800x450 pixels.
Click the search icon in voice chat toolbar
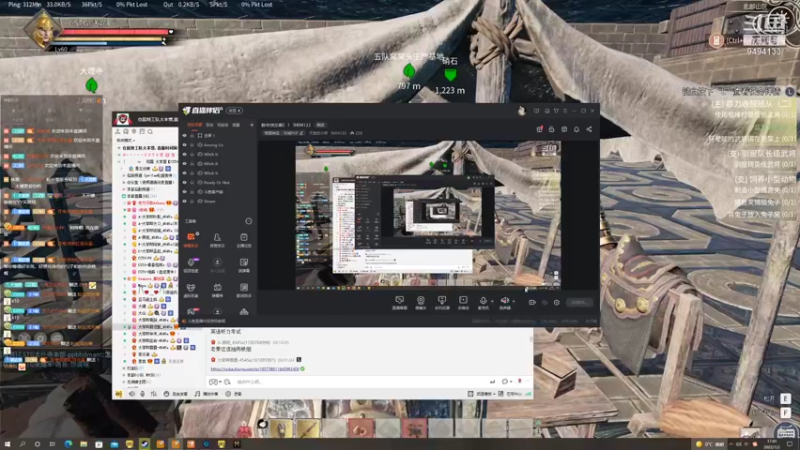[150, 132]
